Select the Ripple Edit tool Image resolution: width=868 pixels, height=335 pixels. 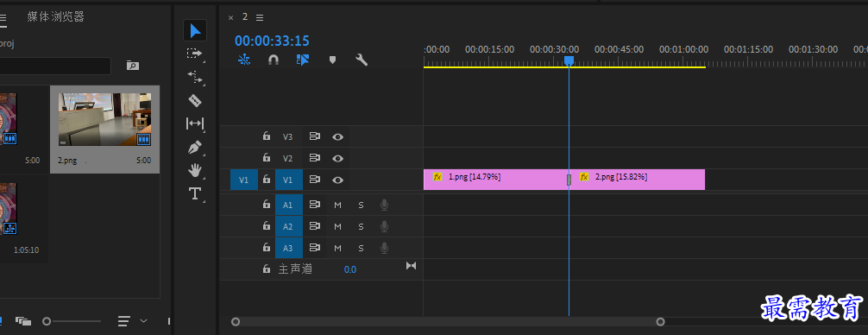tap(195, 77)
